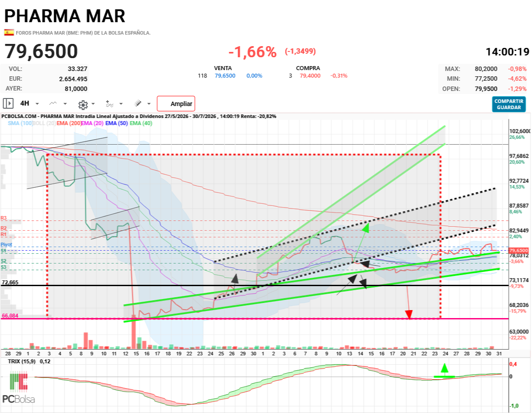
Task: Click the 66,084 level label
Action: 10,316
